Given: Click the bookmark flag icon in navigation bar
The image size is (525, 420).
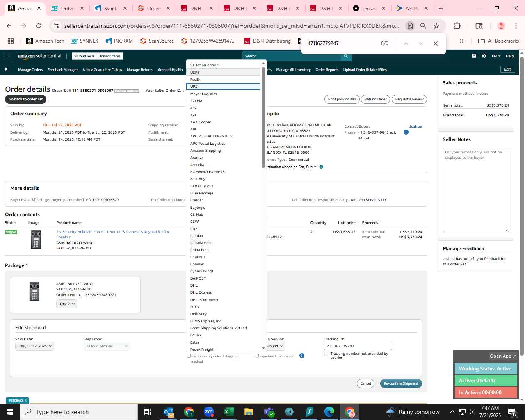Looking at the screenshot, I should (x=6, y=70).
